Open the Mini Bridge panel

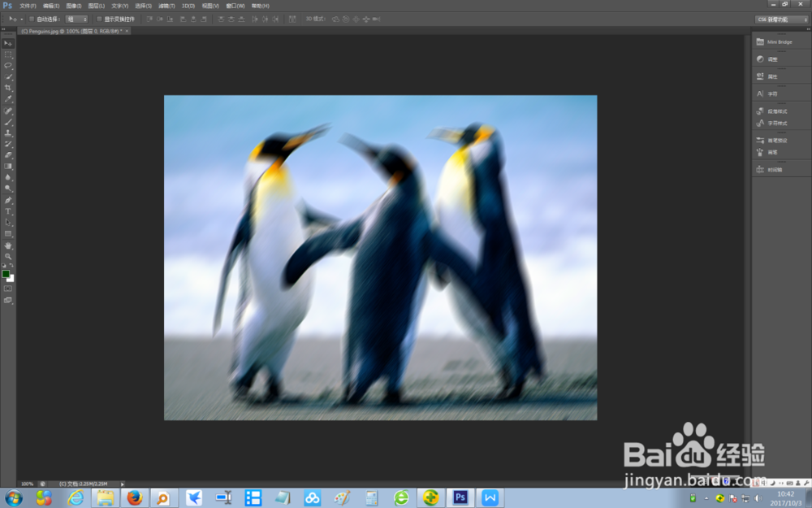click(781, 42)
